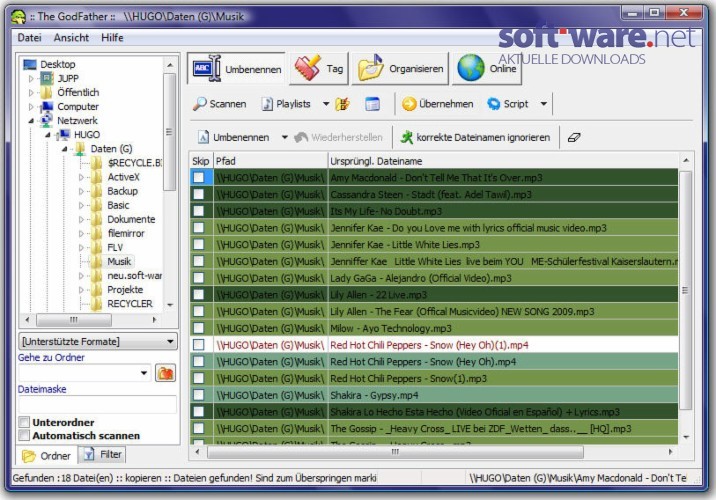Check skip for Shakira - Gypsy.mp4
Image resolution: width=716 pixels, height=500 pixels.
pyautogui.click(x=199, y=395)
